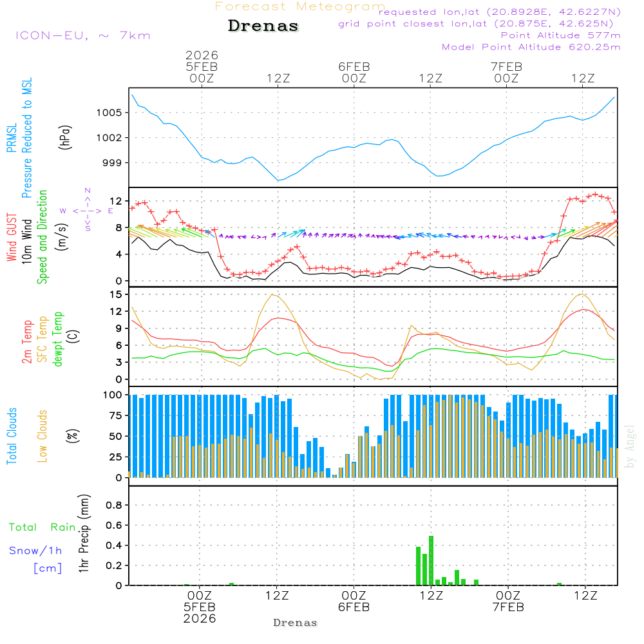Viewport: 644px width, 644px height.
Task: Select the Total Rain legend label
Action: pos(42,527)
